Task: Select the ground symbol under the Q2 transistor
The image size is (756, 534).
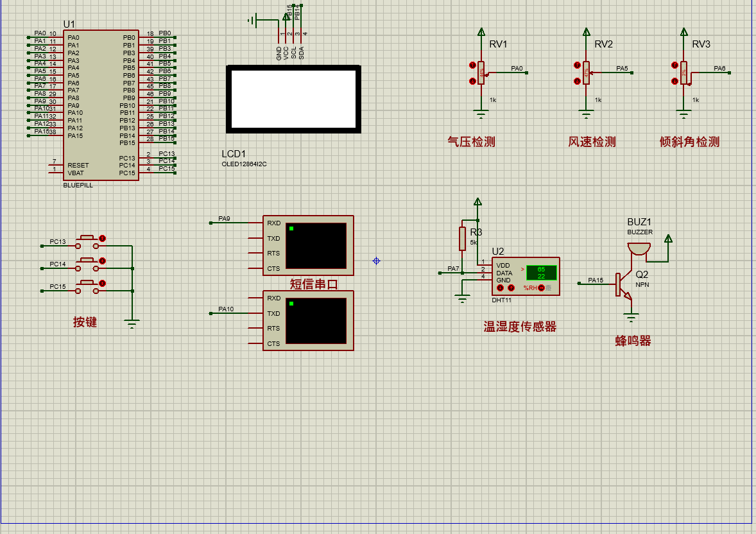Action: (631, 318)
